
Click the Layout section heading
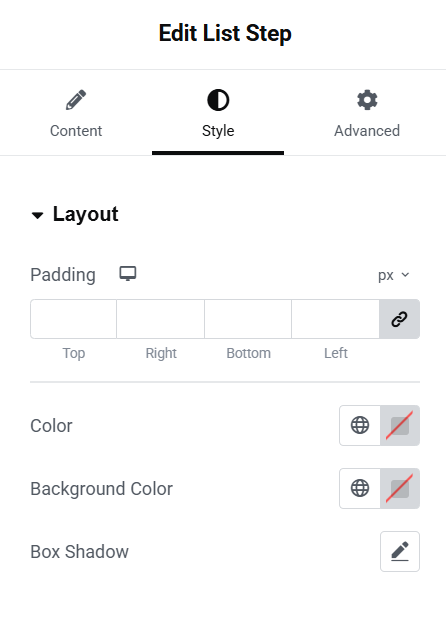point(85,214)
